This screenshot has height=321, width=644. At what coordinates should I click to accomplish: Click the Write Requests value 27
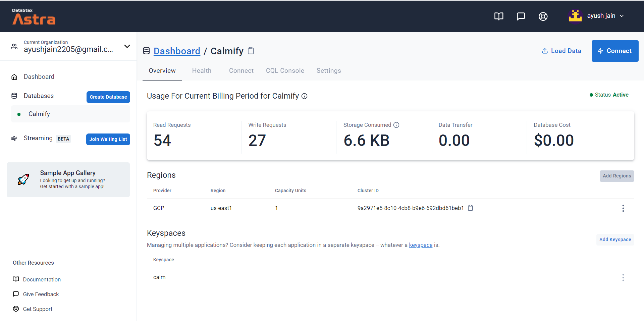point(257,141)
